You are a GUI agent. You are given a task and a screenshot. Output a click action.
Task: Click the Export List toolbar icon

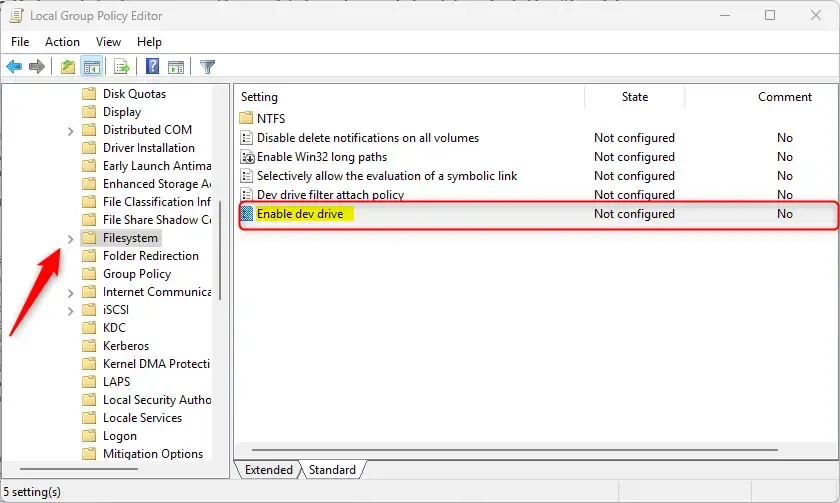(122, 67)
